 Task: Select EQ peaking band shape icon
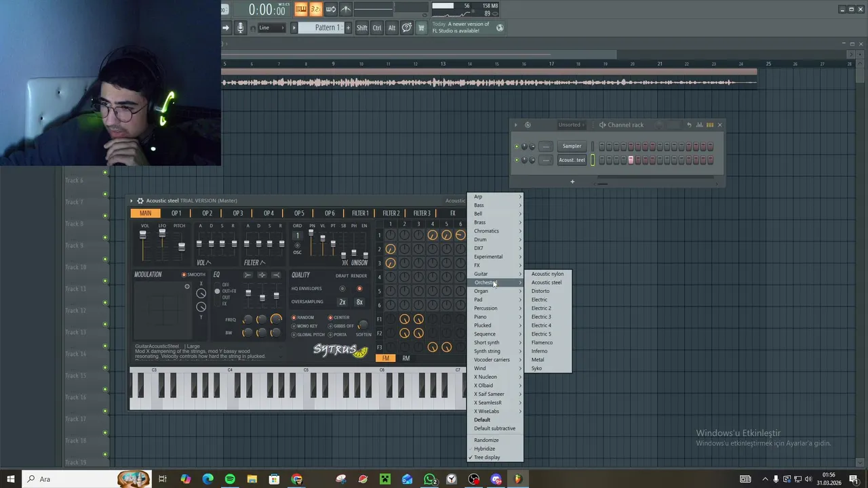[x=262, y=274]
